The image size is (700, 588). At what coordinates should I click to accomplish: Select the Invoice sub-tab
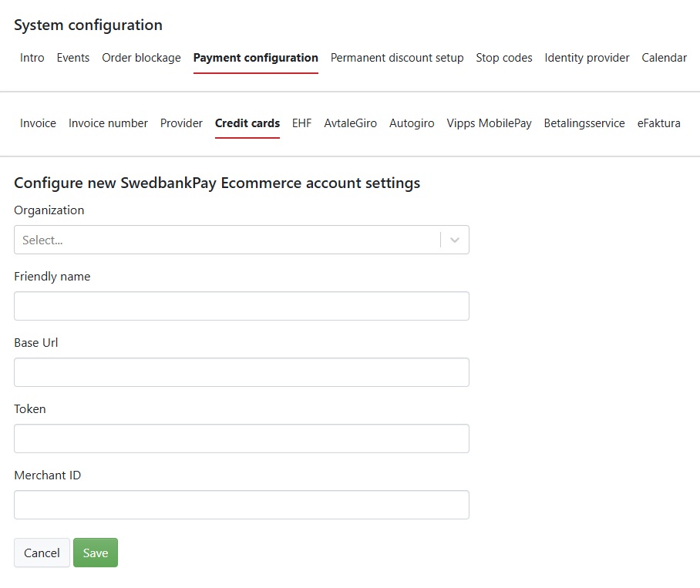[x=38, y=123]
